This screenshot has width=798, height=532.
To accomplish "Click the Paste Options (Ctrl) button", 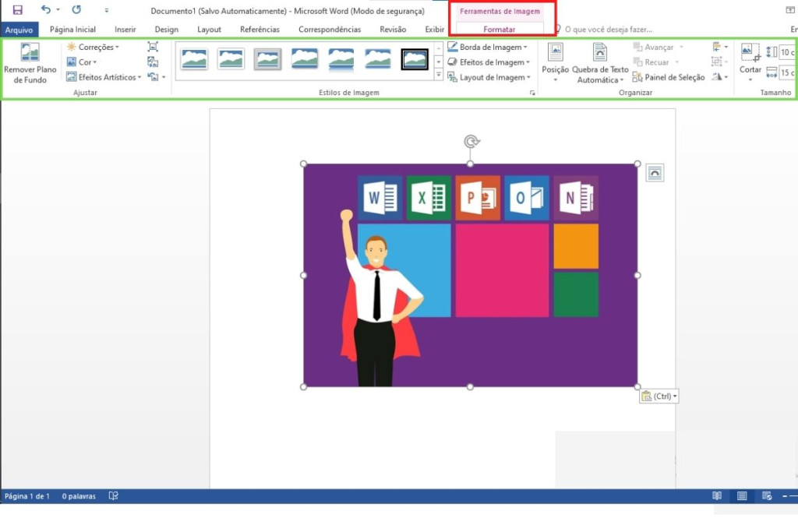I will [659, 396].
